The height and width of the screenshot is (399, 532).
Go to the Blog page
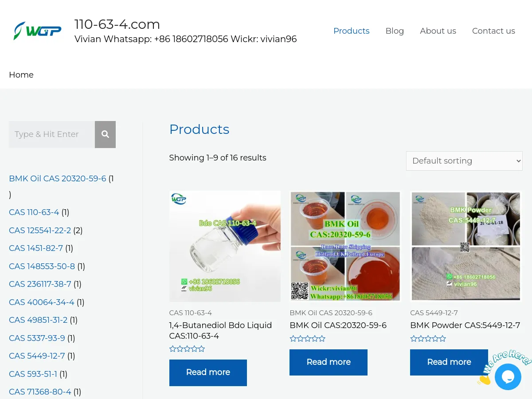(395, 31)
